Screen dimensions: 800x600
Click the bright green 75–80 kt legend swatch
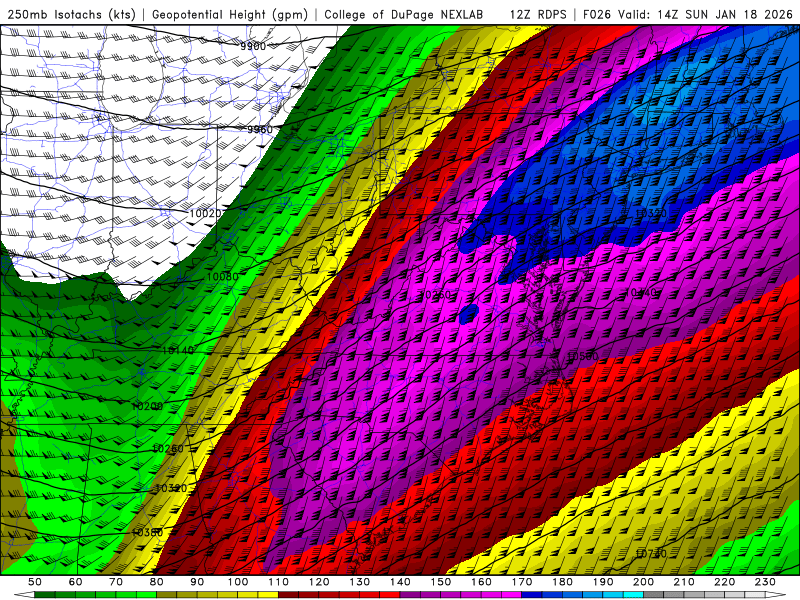pos(146,595)
